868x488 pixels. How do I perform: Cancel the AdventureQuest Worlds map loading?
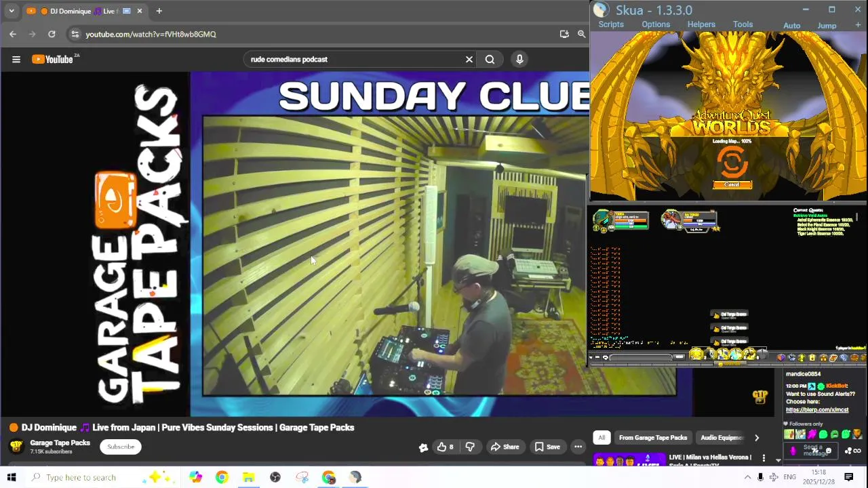pyautogui.click(x=732, y=184)
